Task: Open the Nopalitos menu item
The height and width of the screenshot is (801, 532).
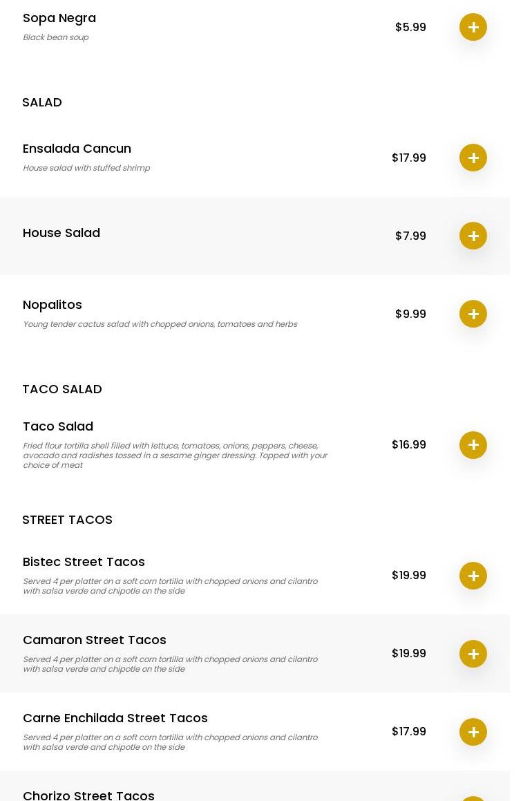Action: coord(53,305)
